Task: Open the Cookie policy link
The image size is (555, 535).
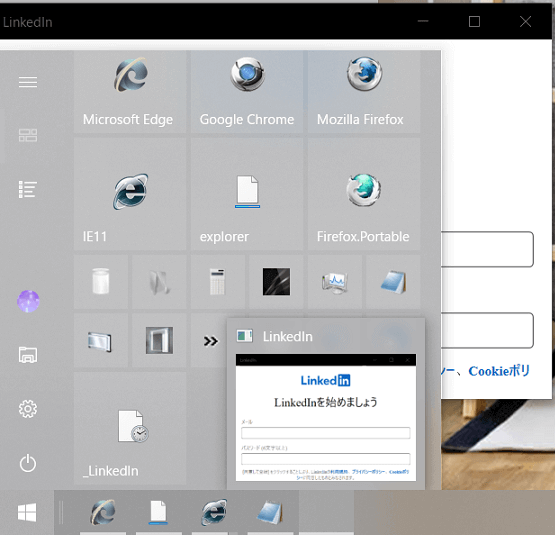Action: click(x=499, y=371)
